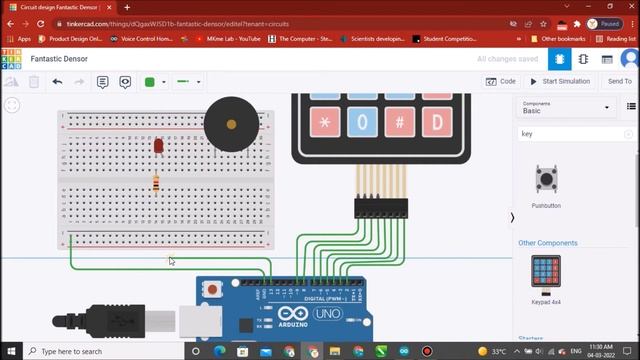Image resolution: width=640 pixels, height=360 pixels.
Task: Click the Other Components heading
Action: [548, 243]
